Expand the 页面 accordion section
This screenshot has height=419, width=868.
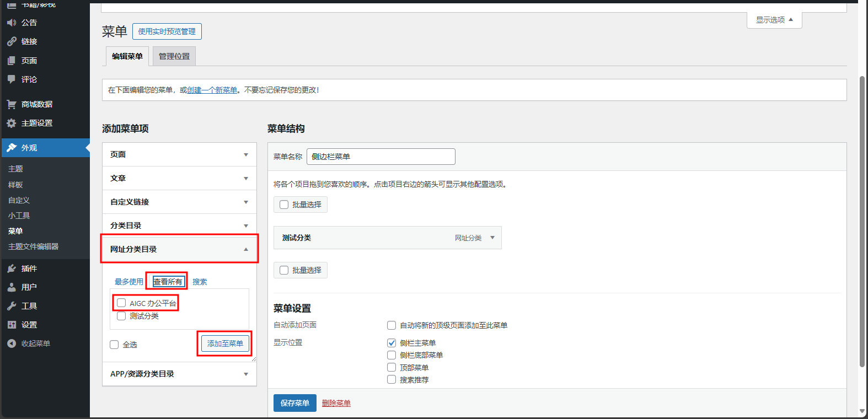pos(179,154)
